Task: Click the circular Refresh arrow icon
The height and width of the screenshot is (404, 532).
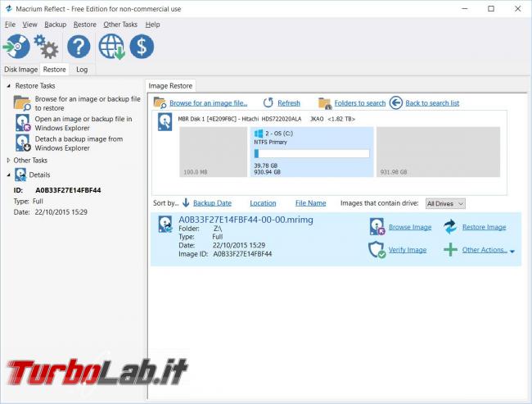Action: pos(268,102)
